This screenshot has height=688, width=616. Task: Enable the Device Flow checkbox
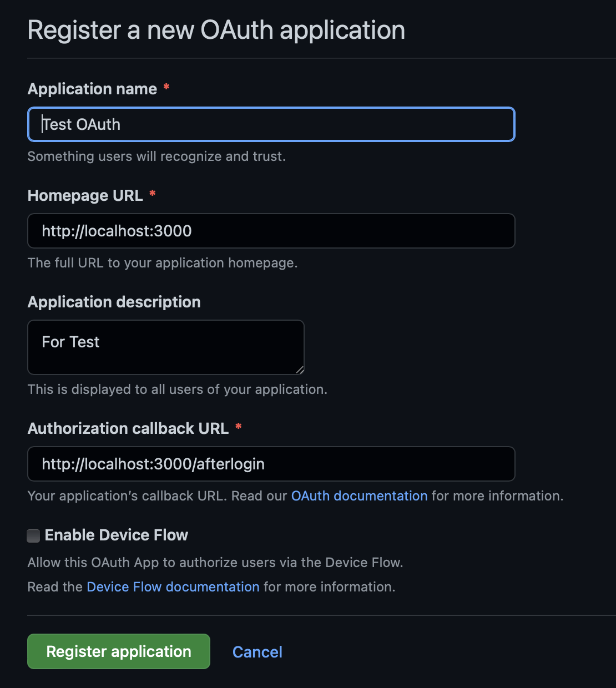pyautogui.click(x=34, y=535)
